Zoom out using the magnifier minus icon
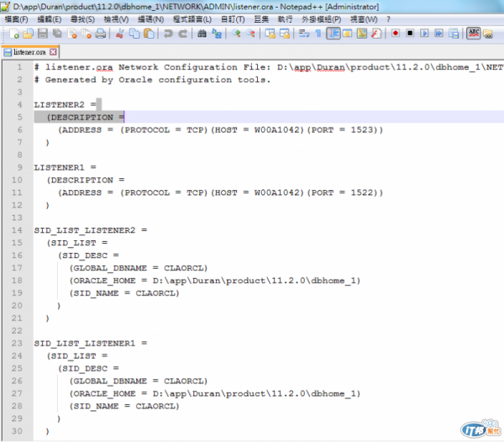 [x=250, y=34]
